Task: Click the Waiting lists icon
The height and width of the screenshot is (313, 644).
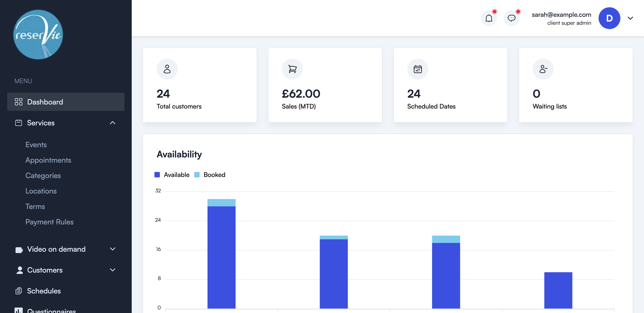Action: [x=543, y=69]
